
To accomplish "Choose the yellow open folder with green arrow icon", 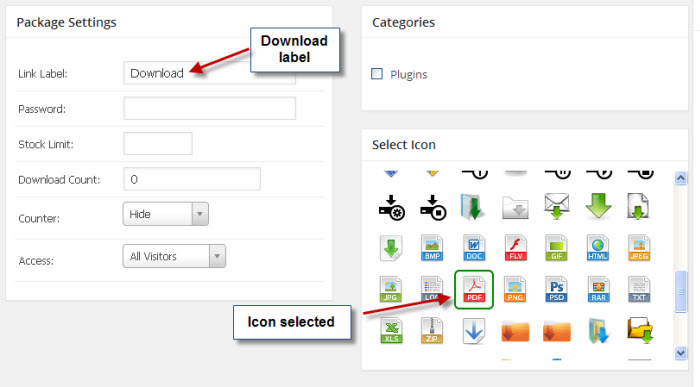I will coord(640,330).
